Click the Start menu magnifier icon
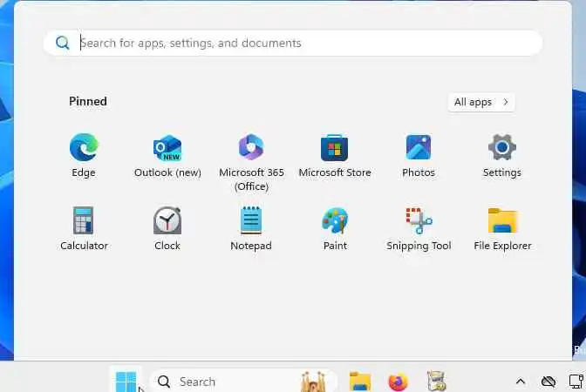The height and width of the screenshot is (392, 586). coord(63,43)
